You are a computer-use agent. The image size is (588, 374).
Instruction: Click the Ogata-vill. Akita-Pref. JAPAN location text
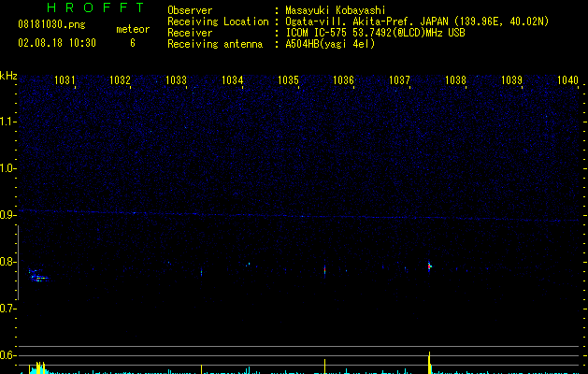(417, 22)
